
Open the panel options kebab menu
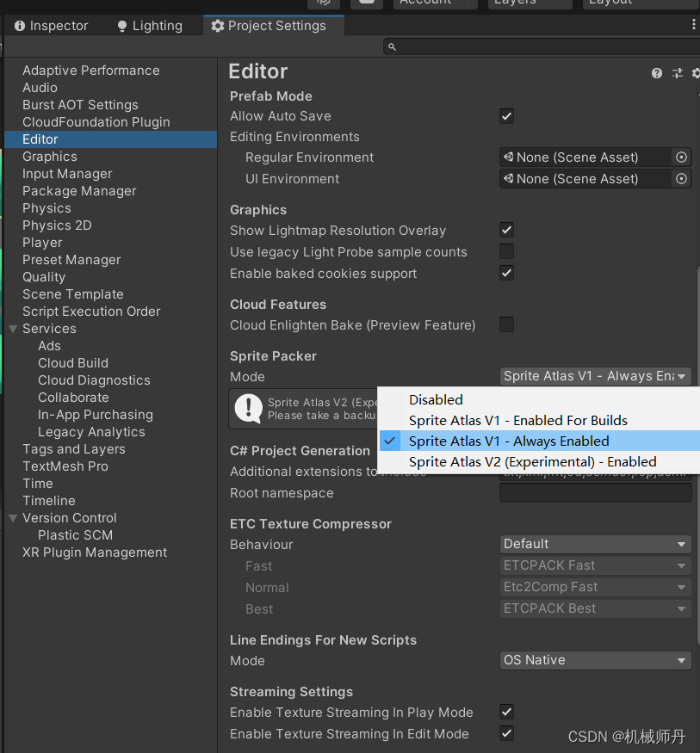(x=694, y=24)
